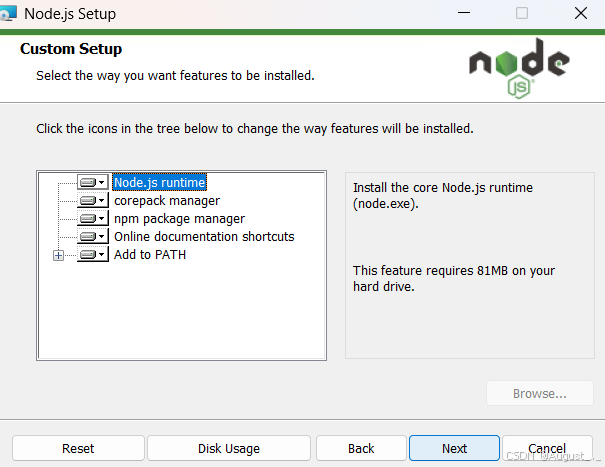Click the '81MB' requirement description text
605x467 pixels.
point(454,278)
